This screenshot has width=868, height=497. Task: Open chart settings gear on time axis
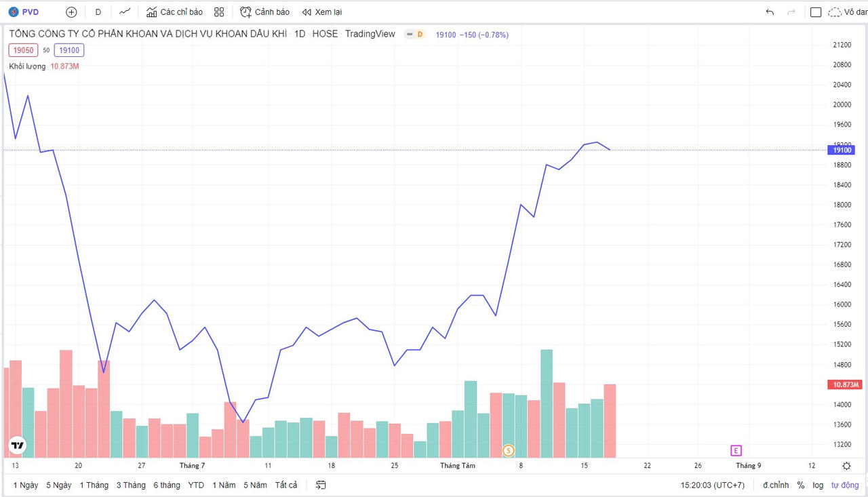pyautogui.click(x=846, y=466)
